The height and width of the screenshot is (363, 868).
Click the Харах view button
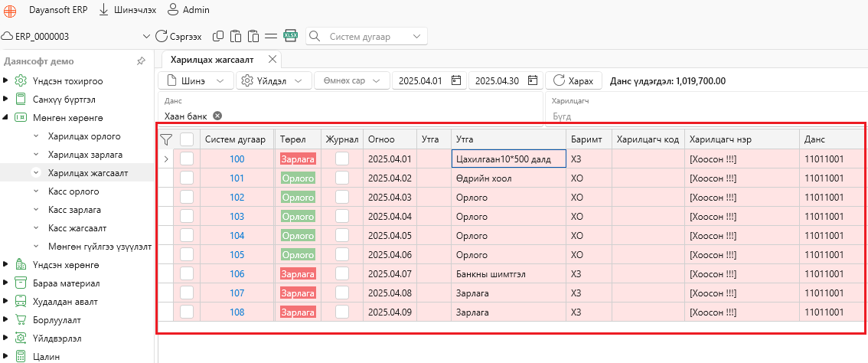click(x=573, y=80)
